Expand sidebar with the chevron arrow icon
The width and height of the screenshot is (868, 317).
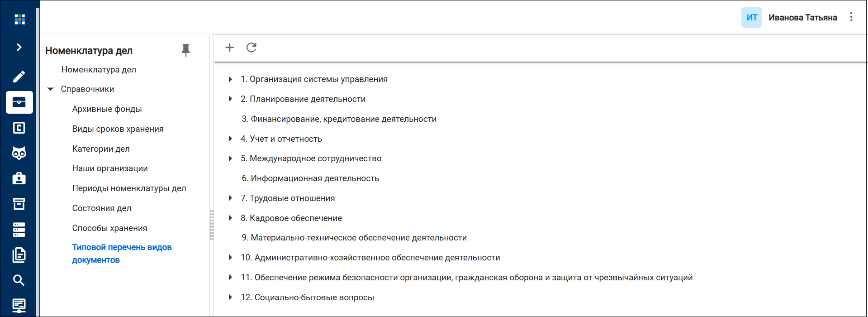click(19, 47)
